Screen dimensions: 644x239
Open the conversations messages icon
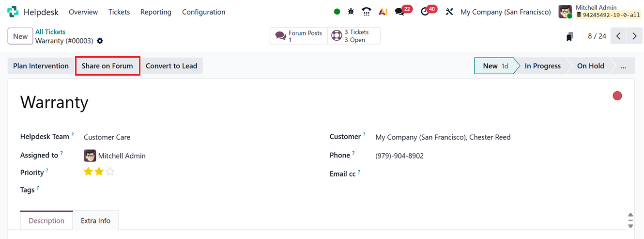[x=400, y=12]
